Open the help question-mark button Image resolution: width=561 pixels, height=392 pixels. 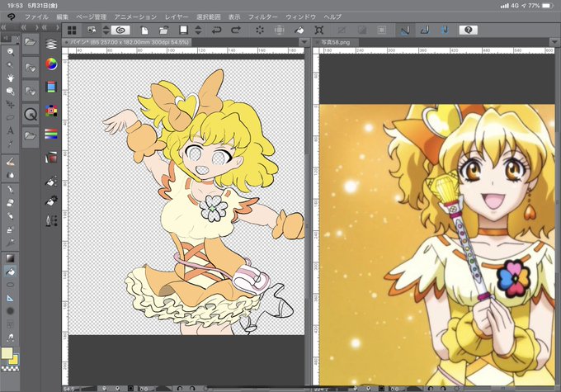pyautogui.click(x=469, y=30)
